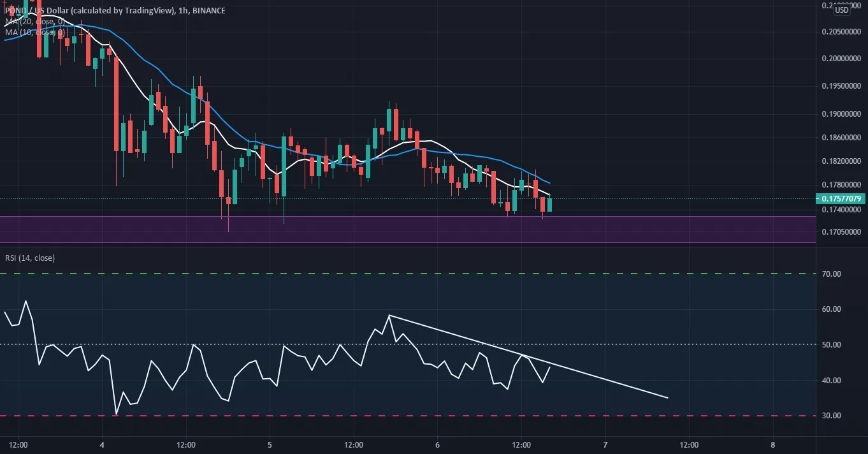Click the 0.18600000 price axis label
The width and height of the screenshot is (868, 454).
point(841,138)
